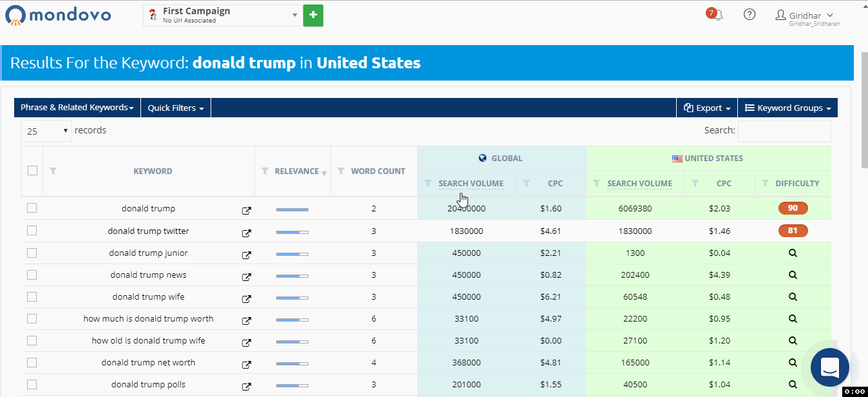
Task: Check difficulty for donald trump polls
Action: click(x=793, y=385)
